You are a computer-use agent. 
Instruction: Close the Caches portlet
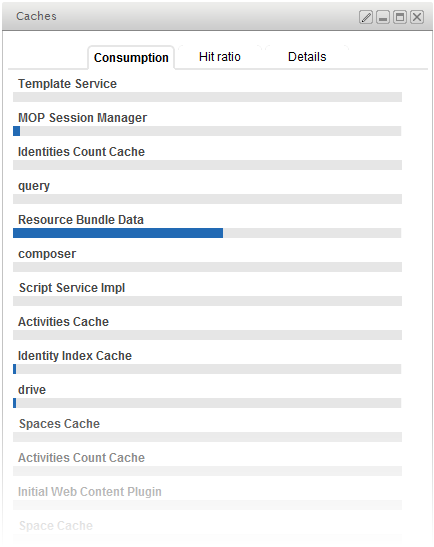(x=417, y=17)
